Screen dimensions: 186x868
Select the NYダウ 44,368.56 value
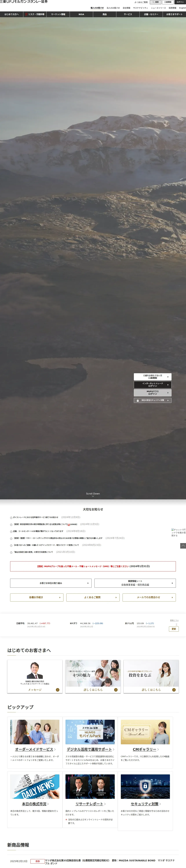[x=85, y=623]
